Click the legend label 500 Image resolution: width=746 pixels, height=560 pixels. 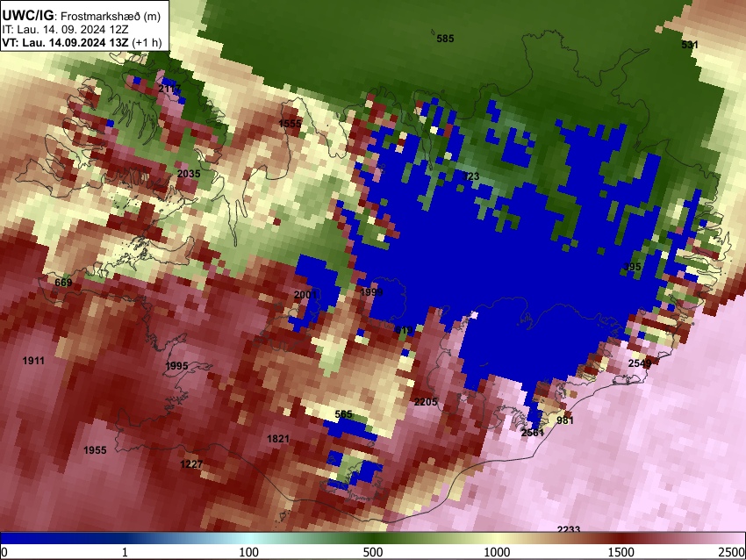pyautogui.click(x=372, y=552)
